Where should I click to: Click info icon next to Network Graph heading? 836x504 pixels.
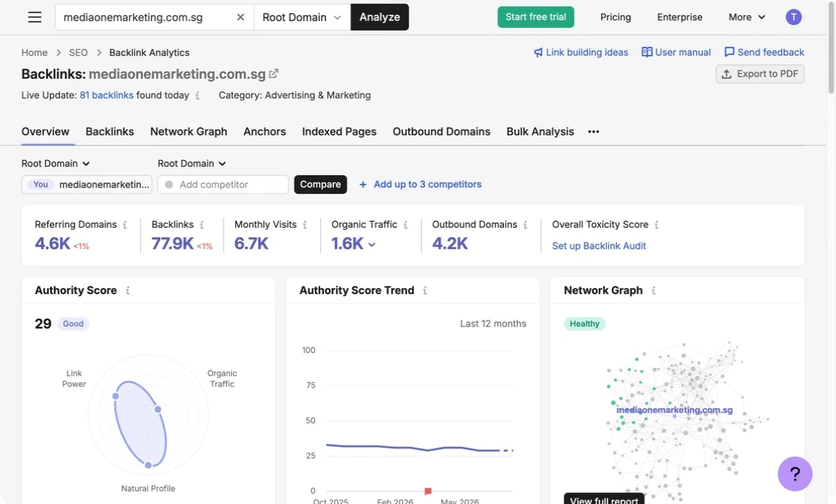pyautogui.click(x=653, y=291)
